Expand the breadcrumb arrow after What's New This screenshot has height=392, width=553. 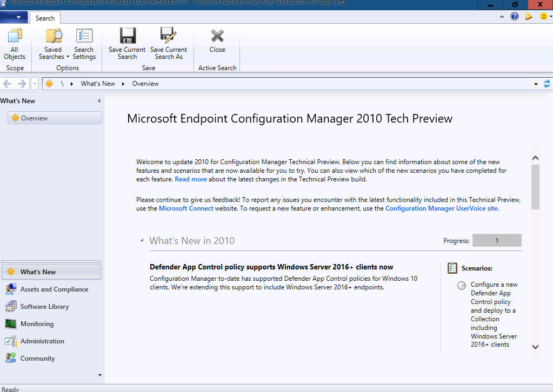[x=123, y=84]
